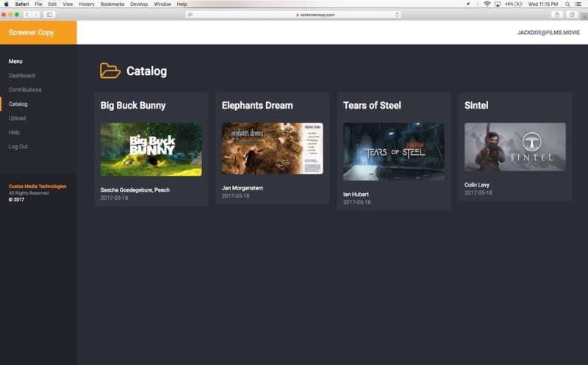Viewport: 588px width, 365px height.
Task: Open the Apple menu
Action: click(x=7, y=4)
